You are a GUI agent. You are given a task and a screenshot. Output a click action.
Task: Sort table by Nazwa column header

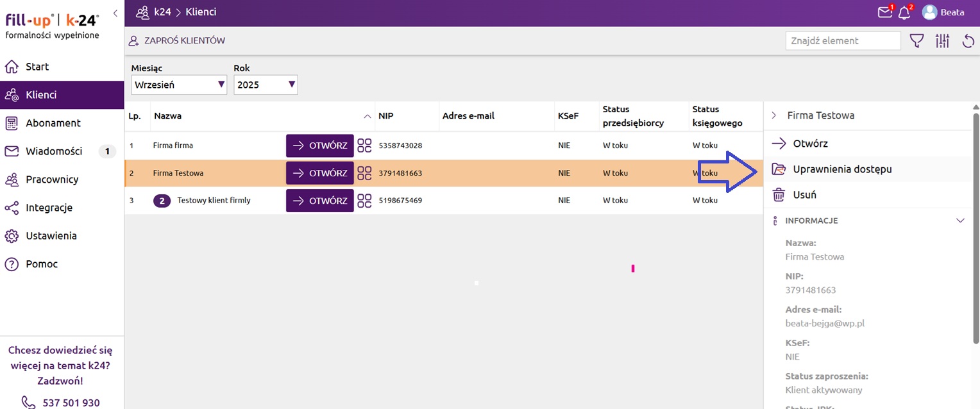(168, 116)
